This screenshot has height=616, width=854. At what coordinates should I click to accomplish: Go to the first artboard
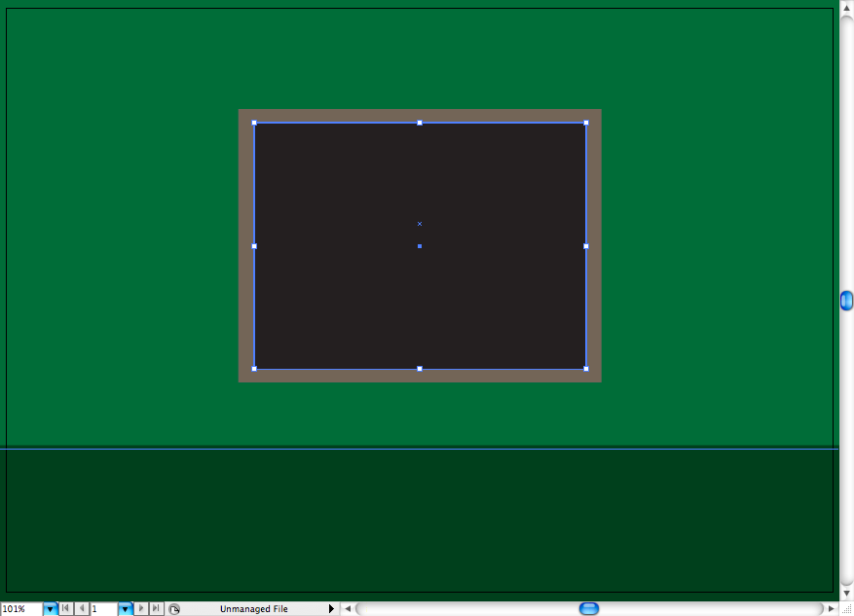pyautogui.click(x=65, y=608)
